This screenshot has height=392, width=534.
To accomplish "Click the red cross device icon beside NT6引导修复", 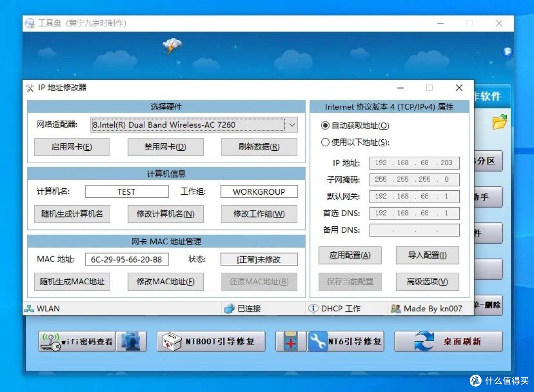I will [291, 341].
